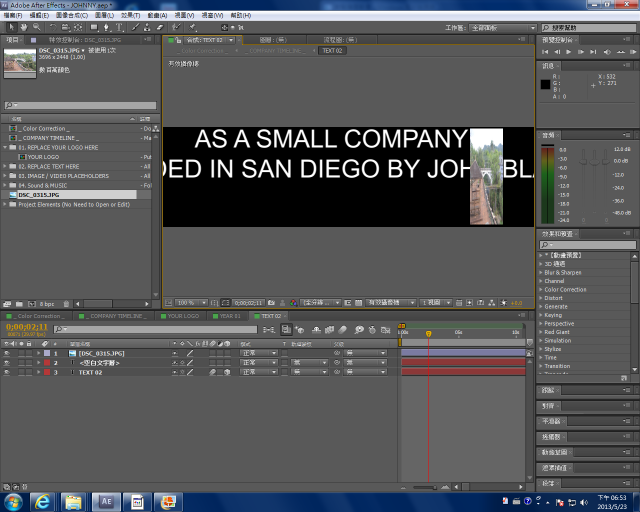Expand Blur & Sharpen effects category
The width and height of the screenshot is (640, 512).
click(541, 273)
